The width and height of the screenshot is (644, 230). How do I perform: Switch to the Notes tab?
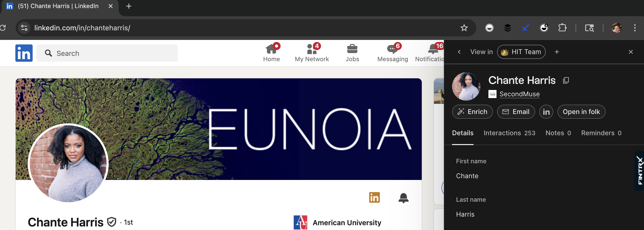point(558,133)
